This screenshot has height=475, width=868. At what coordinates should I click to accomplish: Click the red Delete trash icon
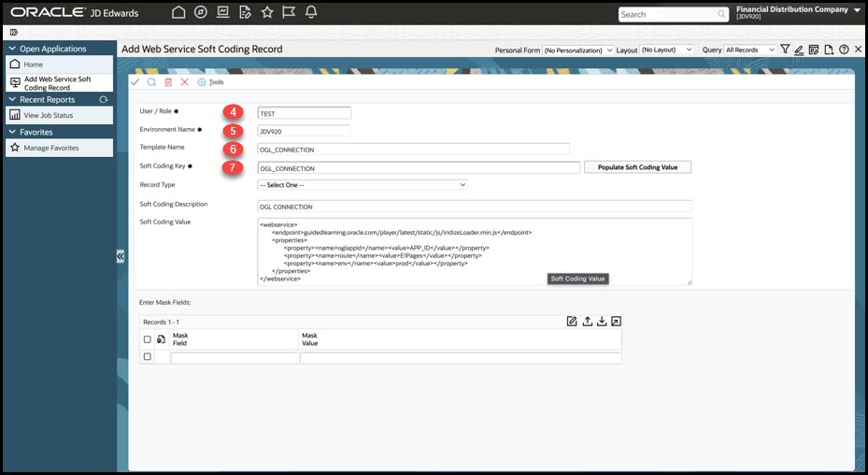tap(168, 82)
